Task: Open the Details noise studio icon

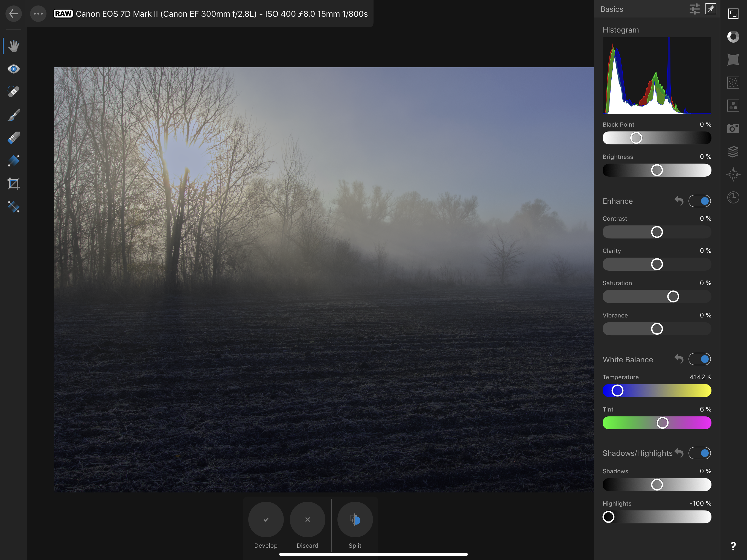Action: point(733,82)
